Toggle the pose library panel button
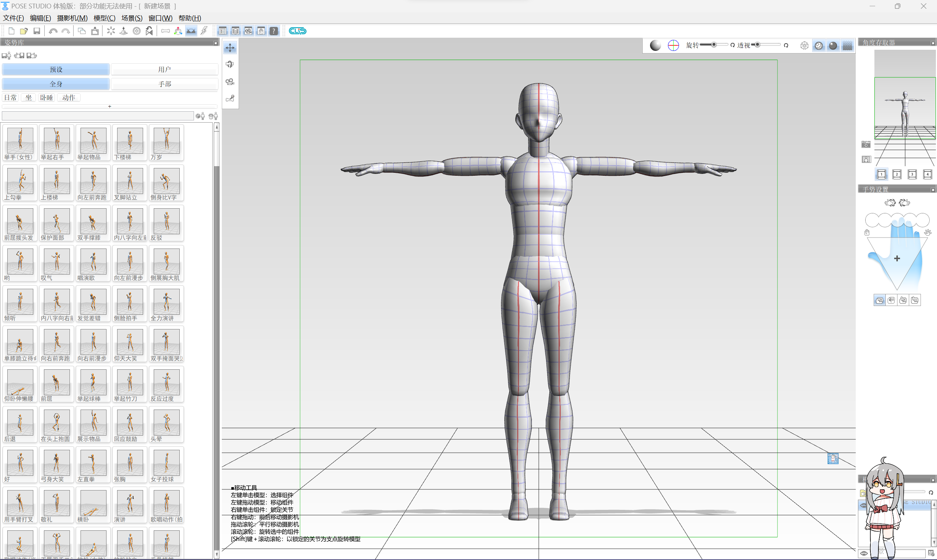 coord(223,31)
